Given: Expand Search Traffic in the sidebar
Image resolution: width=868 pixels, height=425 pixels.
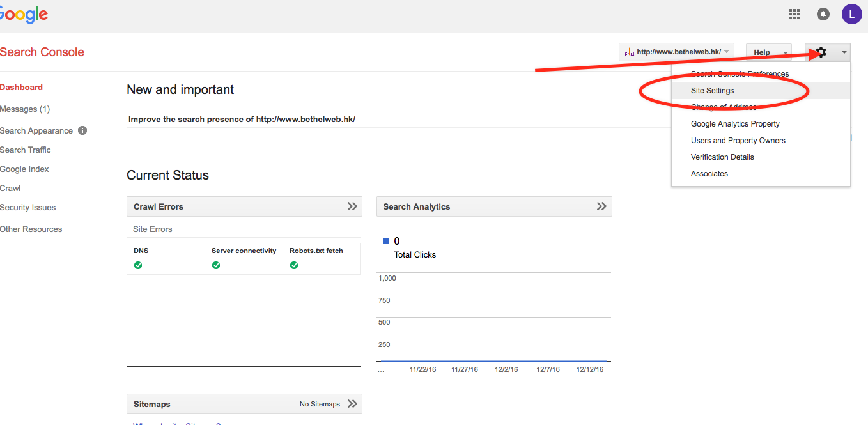Looking at the screenshot, I should tap(26, 150).
